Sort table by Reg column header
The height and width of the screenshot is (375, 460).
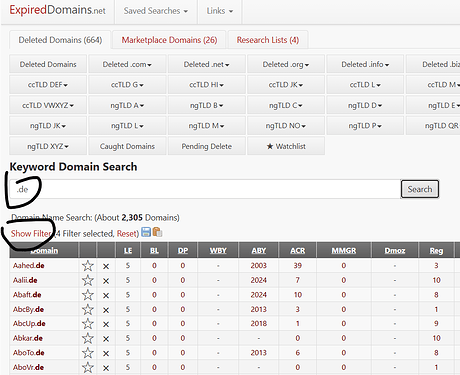point(436,250)
